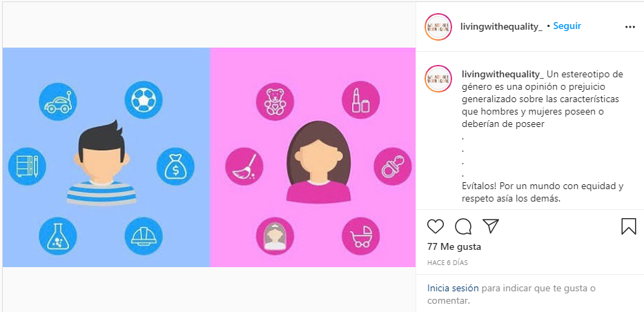Open post timestamp Hace 6 días
Image resolution: width=644 pixels, height=312 pixels.
coord(447,263)
